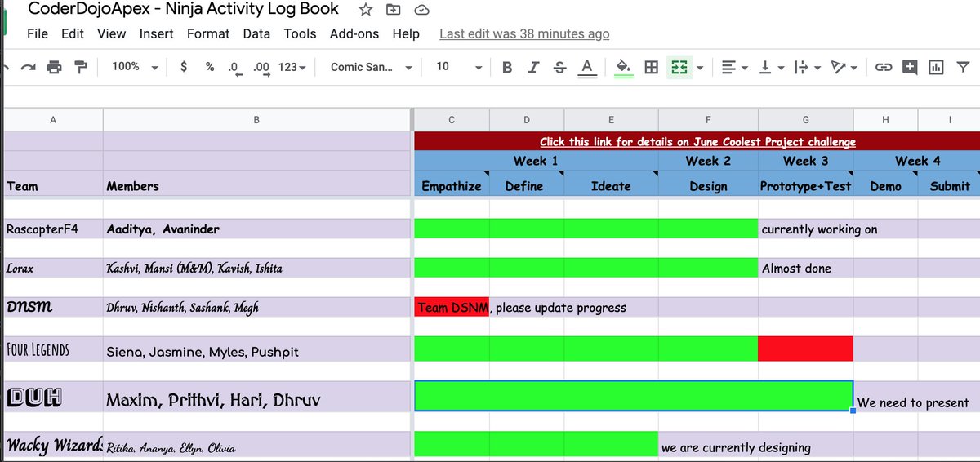
Task: Star the CoderDojoApex document
Action: 366,10
